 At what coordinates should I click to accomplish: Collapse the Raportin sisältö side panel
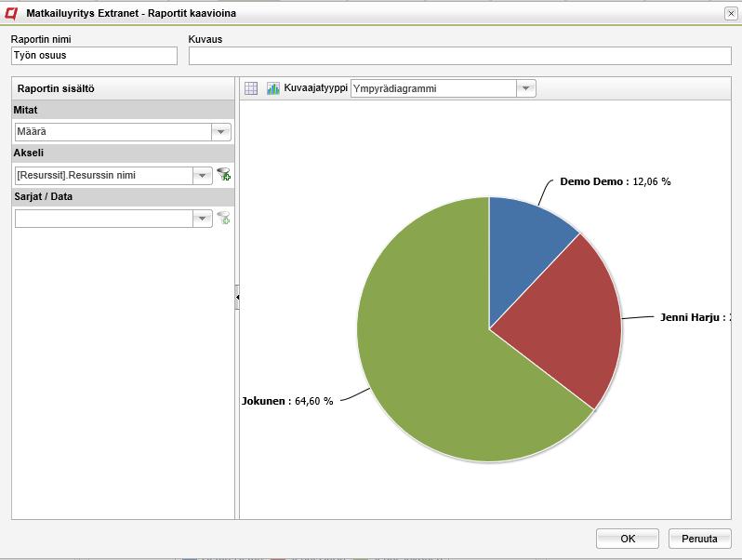(237, 298)
